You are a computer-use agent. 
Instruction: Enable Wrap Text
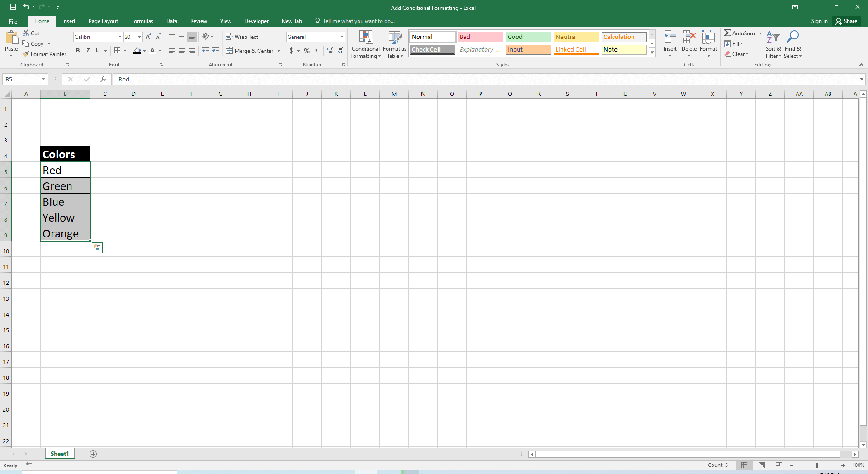click(x=242, y=37)
